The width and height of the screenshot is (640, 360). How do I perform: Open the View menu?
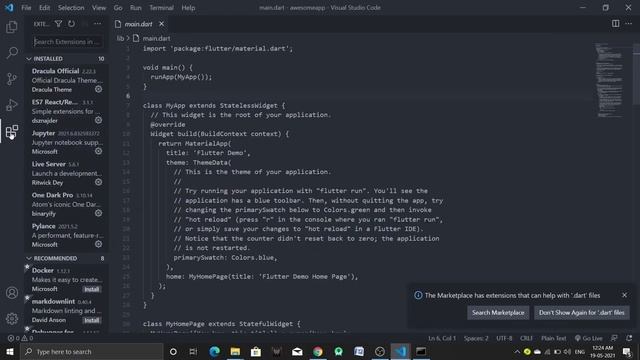[99, 8]
